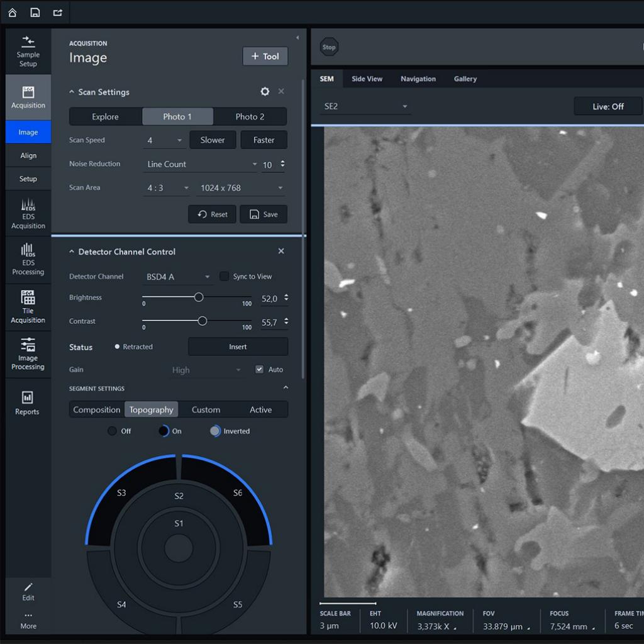The width and height of the screenshot is (644, 644).
Task: Click the home icon in top bar
Action: pos(12,12)
